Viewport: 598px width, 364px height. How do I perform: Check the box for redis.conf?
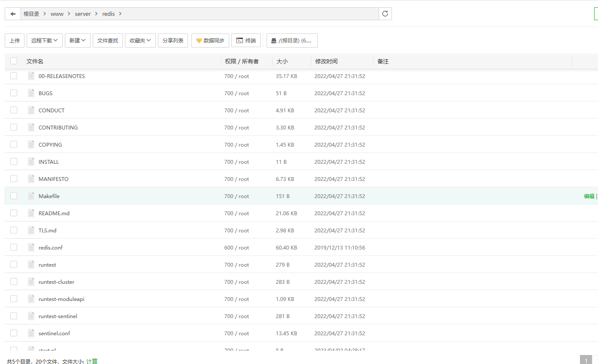tap(14, 247)
